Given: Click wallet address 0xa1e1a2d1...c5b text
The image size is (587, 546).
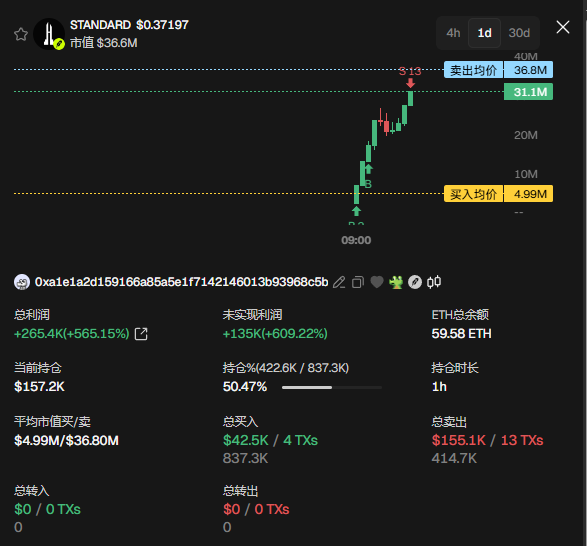Looking at the screenshot, I should pyautogui.click(x=182, y=282).
